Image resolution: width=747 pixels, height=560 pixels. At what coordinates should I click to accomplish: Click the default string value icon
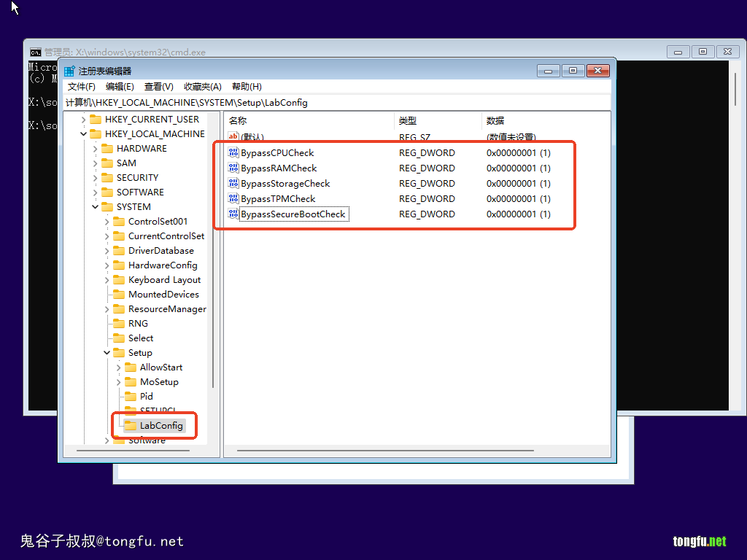233,137
